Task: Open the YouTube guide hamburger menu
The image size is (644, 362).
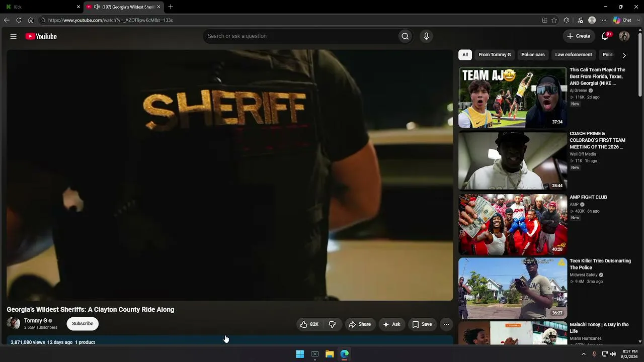Action: [x=14, y=36]
